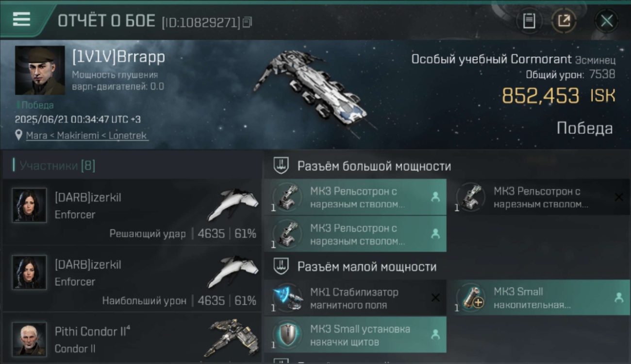631x364 pixels.
Task: Open the Mara < Makiriemi < Lonetrek location link
Action: pyautogui.click(x=86, y=136)
